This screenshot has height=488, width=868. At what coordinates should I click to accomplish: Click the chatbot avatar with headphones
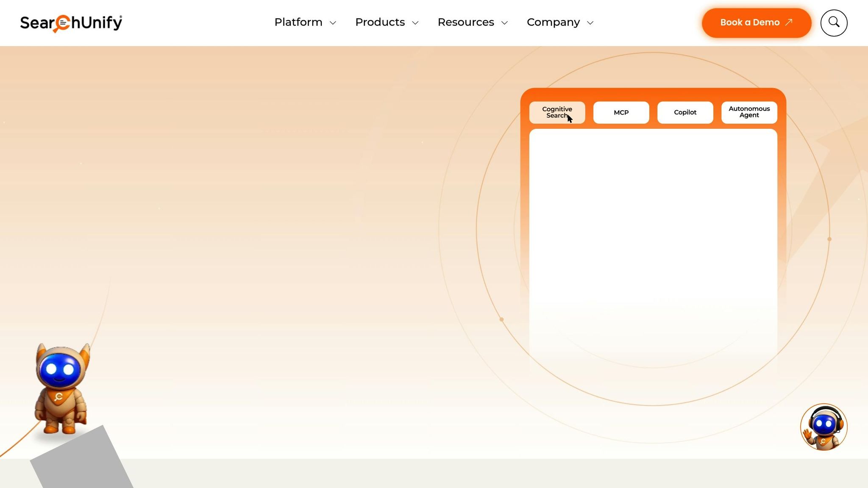(823, 427)
